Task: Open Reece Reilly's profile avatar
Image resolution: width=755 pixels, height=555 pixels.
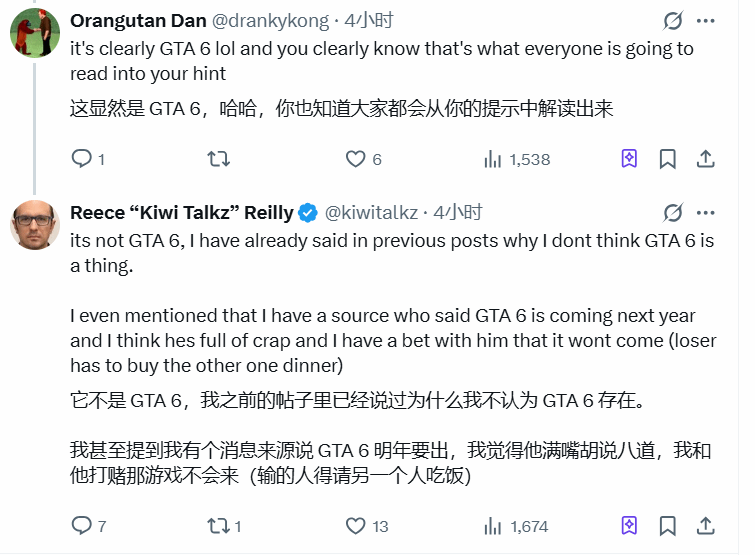Action: tap(35, 226)
